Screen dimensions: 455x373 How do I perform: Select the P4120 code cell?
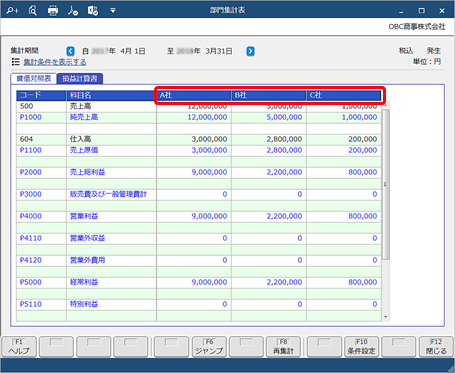click(41, 260)
